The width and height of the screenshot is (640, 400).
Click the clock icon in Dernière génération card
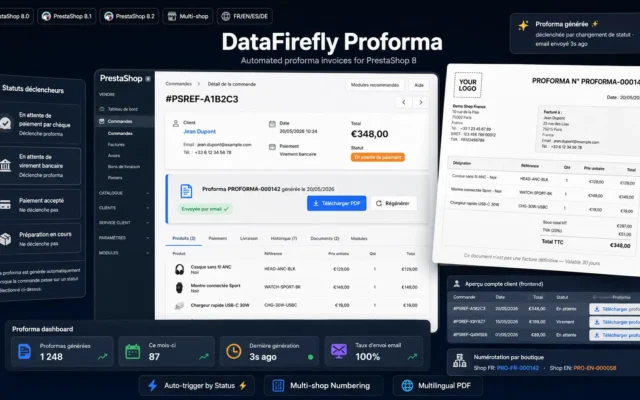(233, 351)
